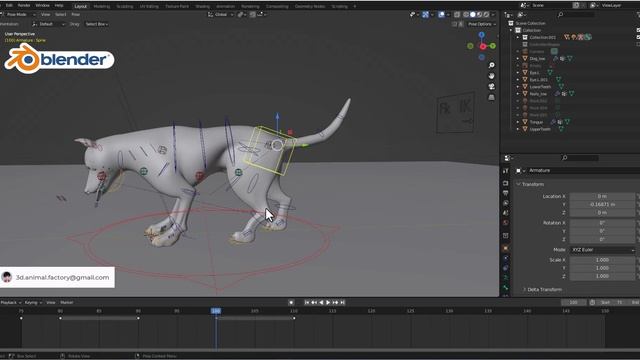
Task: Open the orange Object properties tab
Action: click(506, 248)
